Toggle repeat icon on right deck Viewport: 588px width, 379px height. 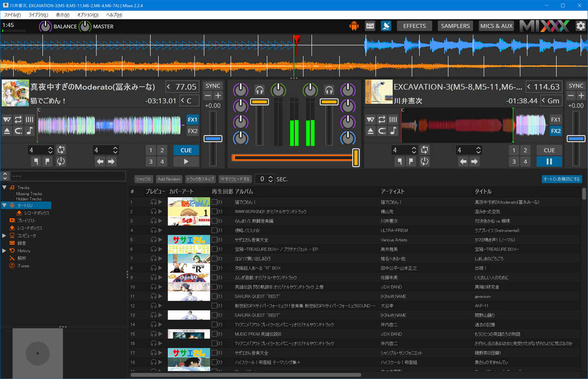click(382, 120)
